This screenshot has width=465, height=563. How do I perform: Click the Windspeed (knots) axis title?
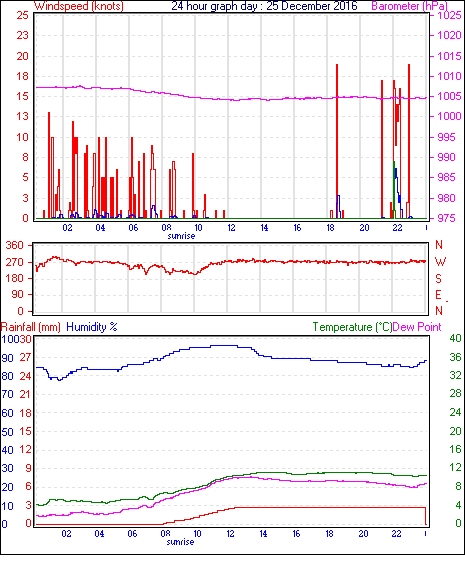coord(79,6)
